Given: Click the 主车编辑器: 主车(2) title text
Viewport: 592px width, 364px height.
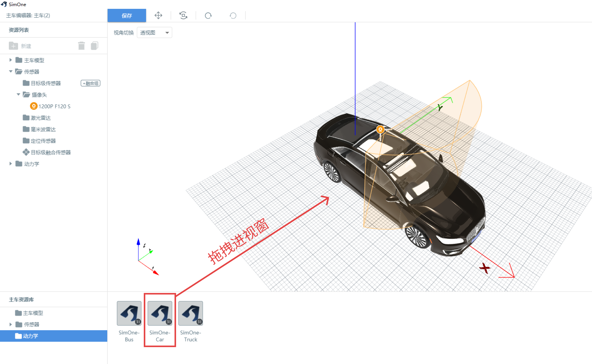Looking at the screenshot, I should tap(28, 16).
